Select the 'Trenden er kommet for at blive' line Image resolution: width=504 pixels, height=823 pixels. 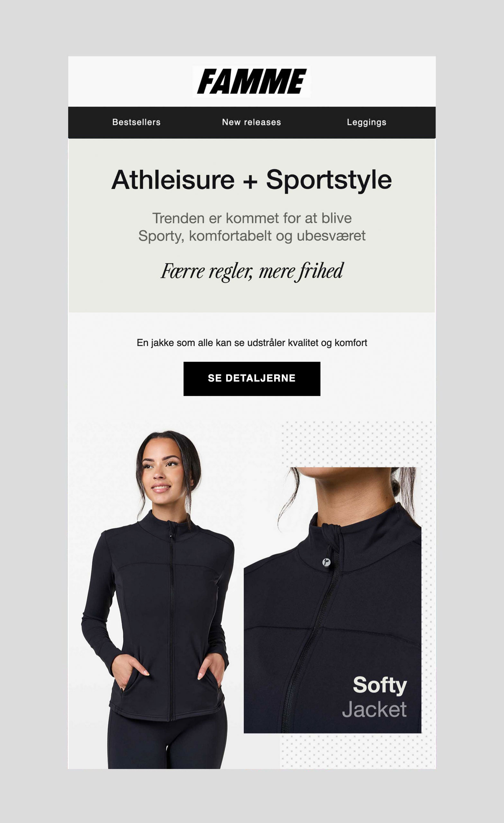pos(252,218)
